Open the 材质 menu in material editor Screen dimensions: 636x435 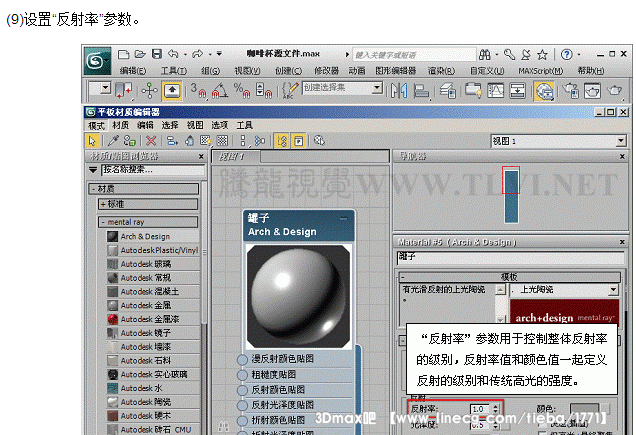pyautogui.click(x=120, y=125)
